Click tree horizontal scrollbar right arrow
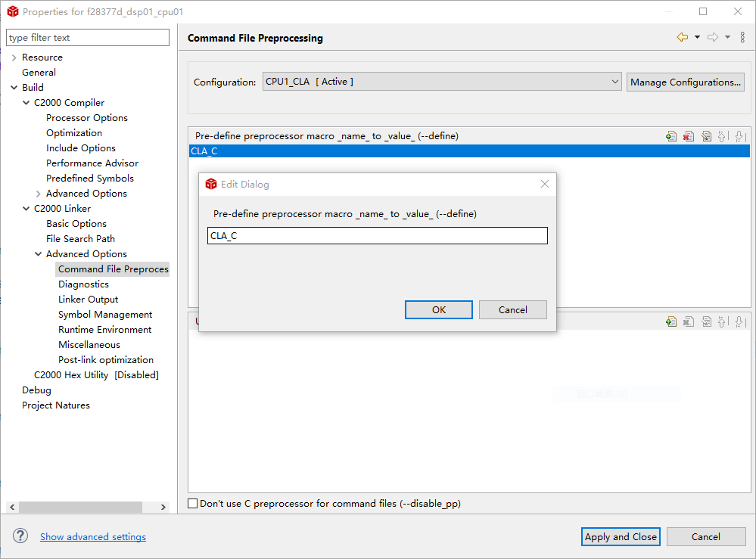The height and width of the screenshot is (559, 756). tap(163, 507)
